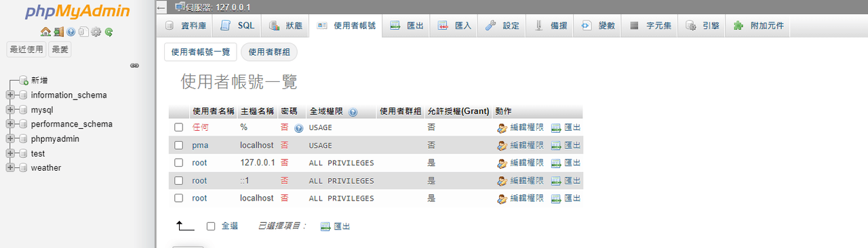Viewport: 868px width, 248px height.
Task: Open the 附加元件 tab
Action: click(x=758, y=26)
